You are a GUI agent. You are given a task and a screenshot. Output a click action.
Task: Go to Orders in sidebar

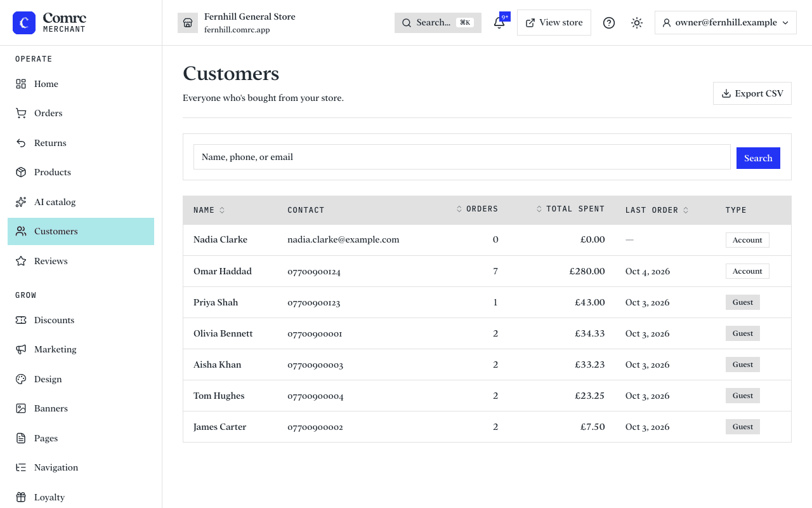pyautogui.click(x=81, y=113)
